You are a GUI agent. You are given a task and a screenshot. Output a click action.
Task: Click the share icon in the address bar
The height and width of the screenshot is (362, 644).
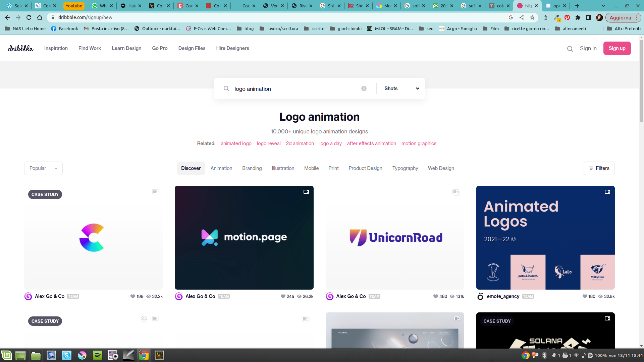pos(522,17)
